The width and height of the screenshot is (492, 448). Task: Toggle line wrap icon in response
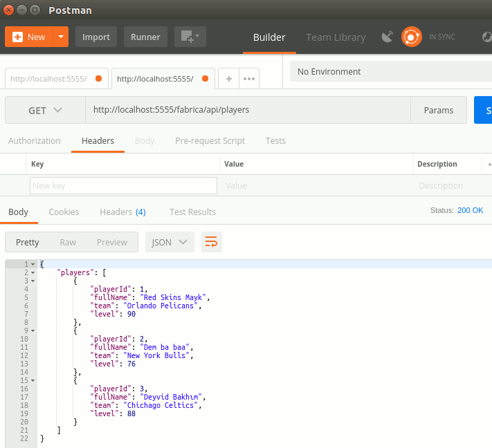coord(211,242)
